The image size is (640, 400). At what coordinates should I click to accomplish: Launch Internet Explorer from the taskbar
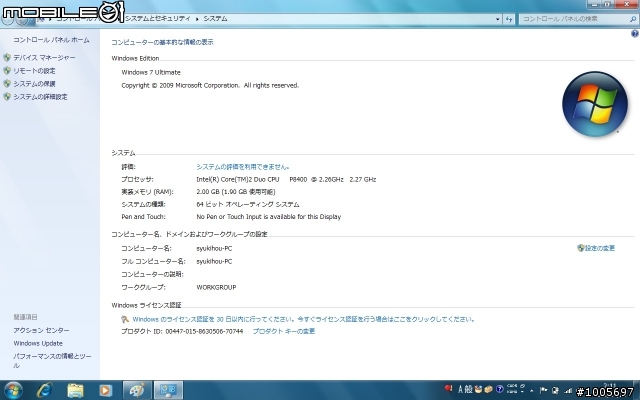click(44, 391)
